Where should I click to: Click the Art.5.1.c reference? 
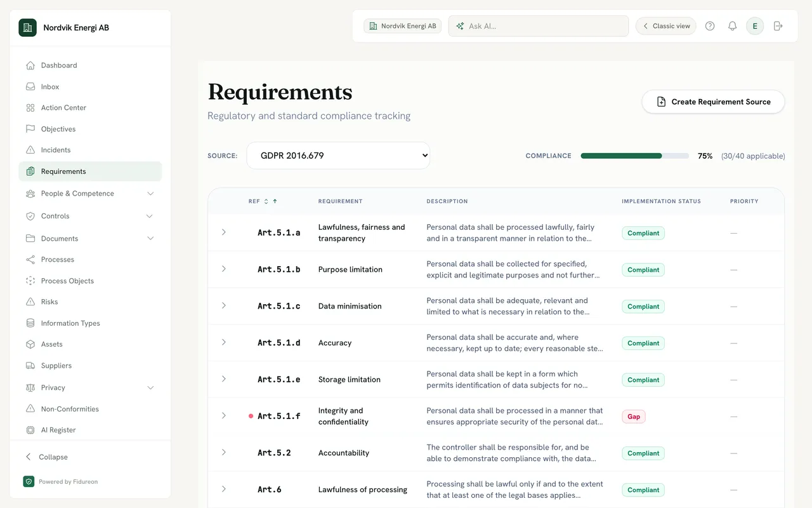(x=278, y=306)
